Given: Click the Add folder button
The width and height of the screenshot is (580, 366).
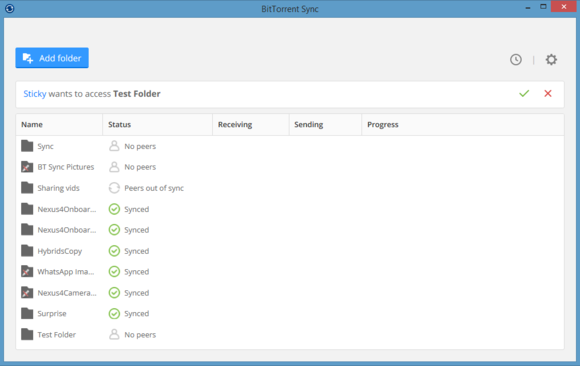Looking at the screenshot, I should [52, 58].
